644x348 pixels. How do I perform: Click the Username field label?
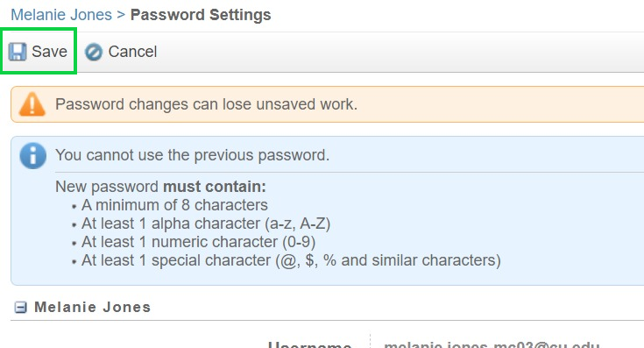[309, 344]
